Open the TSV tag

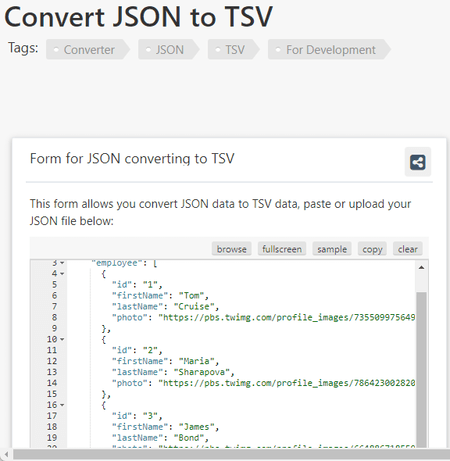pyautogui.click(x=234, y=50)
